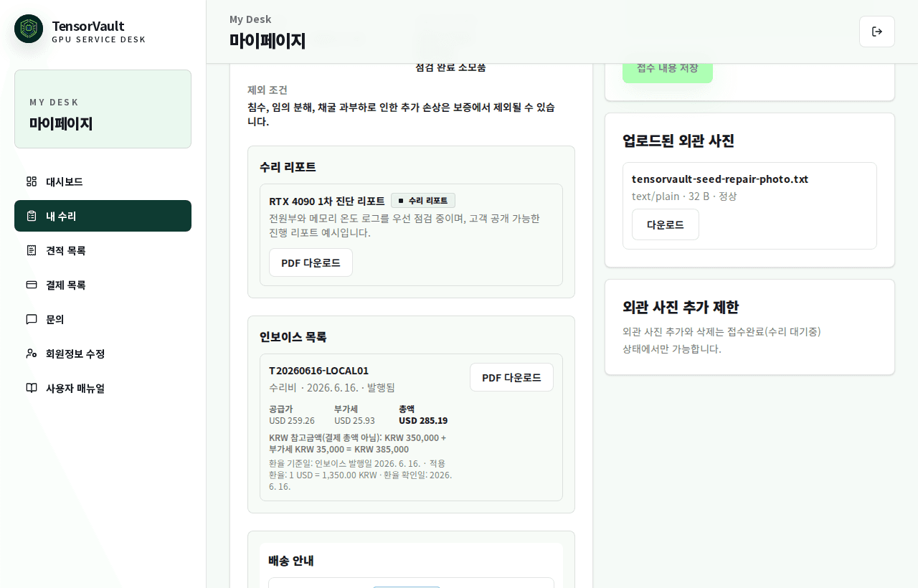Click the 대시보드 grid icon
This screenshot has width=918, height=588.
32,181
